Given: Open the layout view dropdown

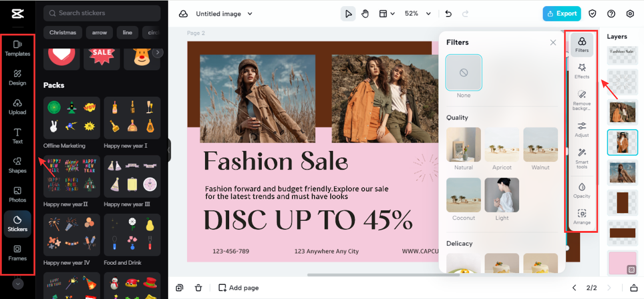Looking at the screenshot, I should point(387,14).
